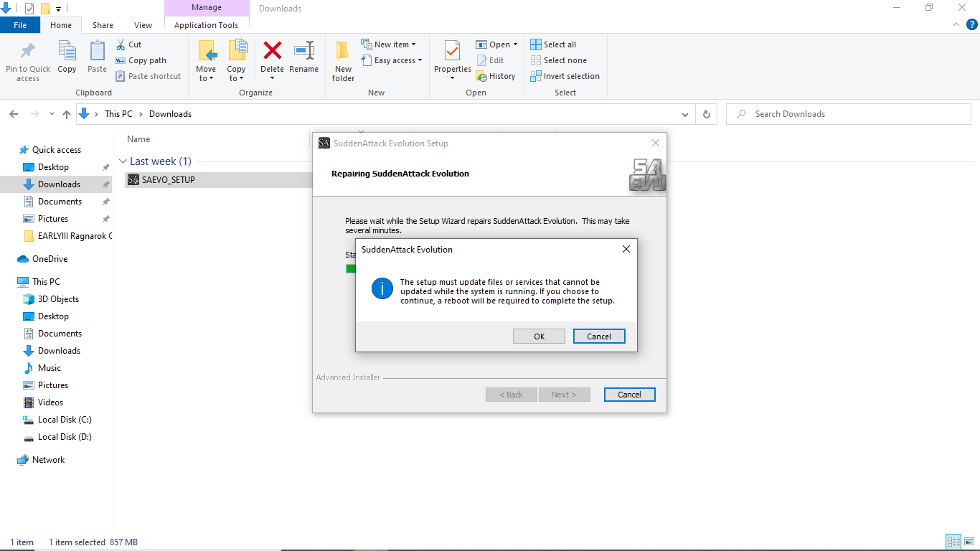Open pinned Downloads under Quick access

tap(59, 184)
